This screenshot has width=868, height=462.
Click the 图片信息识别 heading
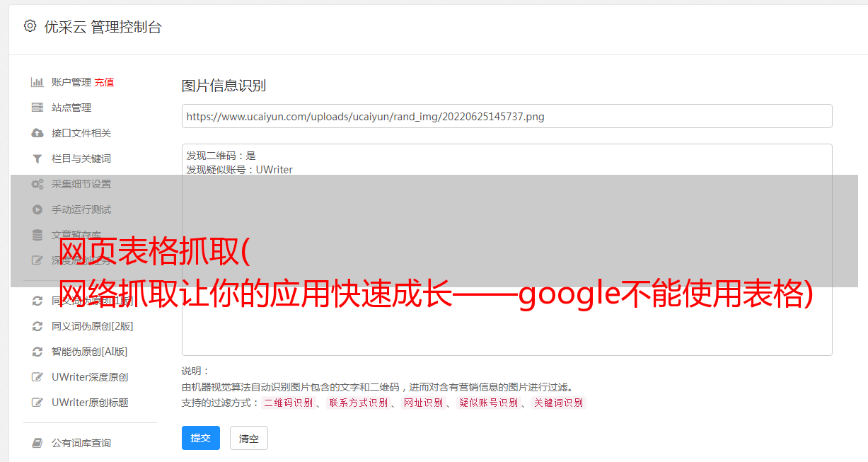[224, 86]
